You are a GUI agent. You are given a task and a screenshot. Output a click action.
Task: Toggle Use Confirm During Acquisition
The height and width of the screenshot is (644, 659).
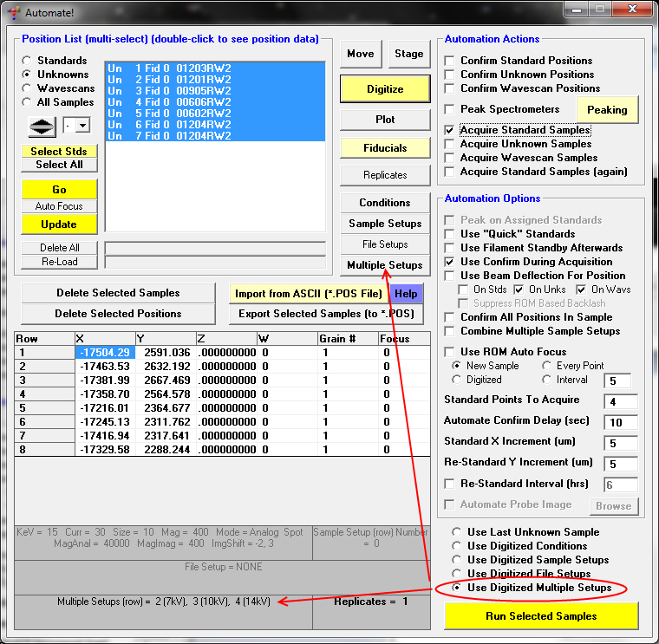point(449,262)
